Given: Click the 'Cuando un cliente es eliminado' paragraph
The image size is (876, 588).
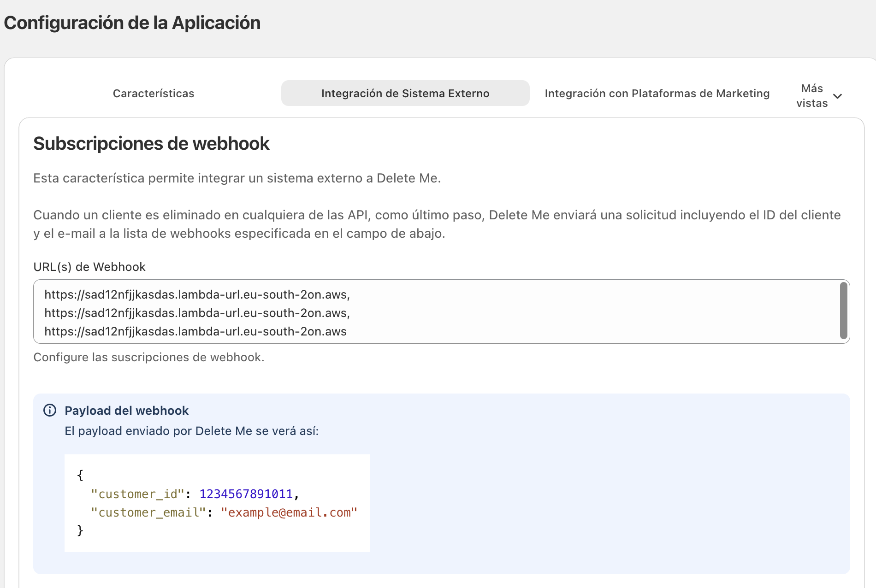Looking at the screenshot, I should point(437,224).
